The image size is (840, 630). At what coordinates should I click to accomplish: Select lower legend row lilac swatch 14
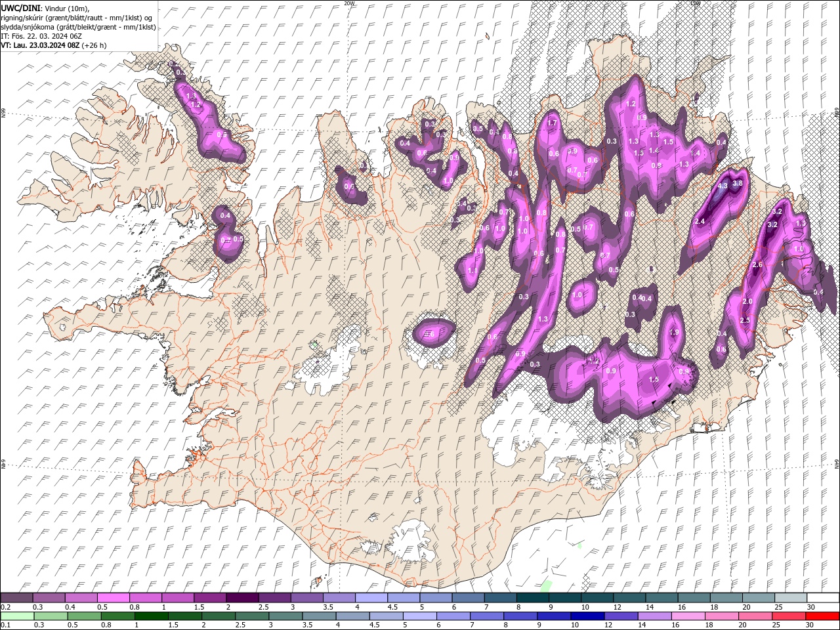tap(654, 616)
